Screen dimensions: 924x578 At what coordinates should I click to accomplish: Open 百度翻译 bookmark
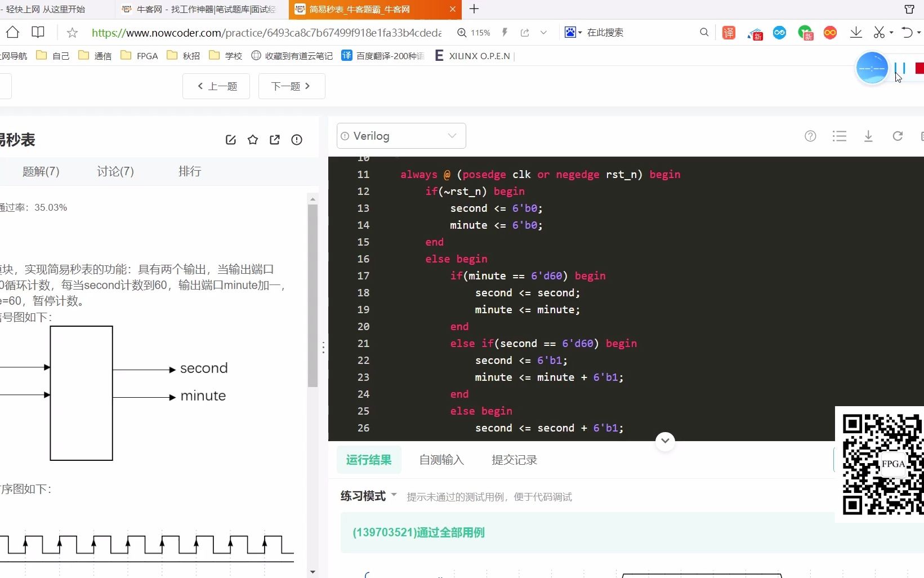point(383,56)
